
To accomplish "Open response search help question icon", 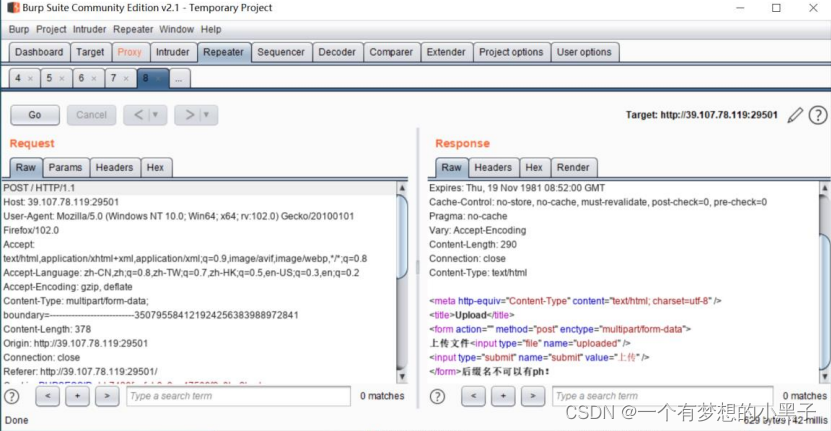I will pos(437,397).
